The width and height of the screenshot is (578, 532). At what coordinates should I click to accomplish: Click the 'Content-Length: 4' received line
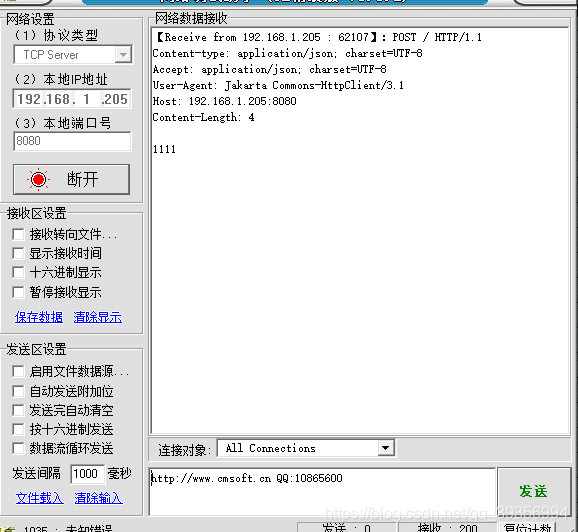point(203,117)
